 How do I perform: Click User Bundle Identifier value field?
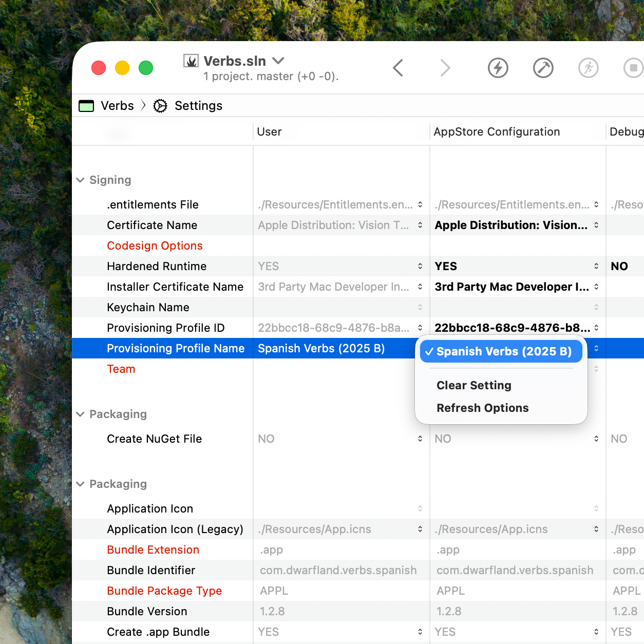point(338,570)
